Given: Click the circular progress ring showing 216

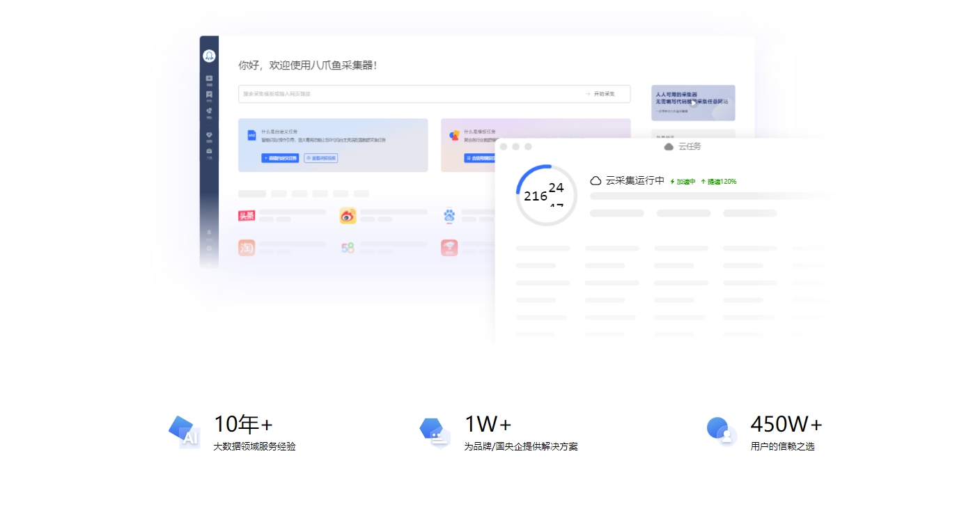Looking at the screenshot, I should (547, 196).
